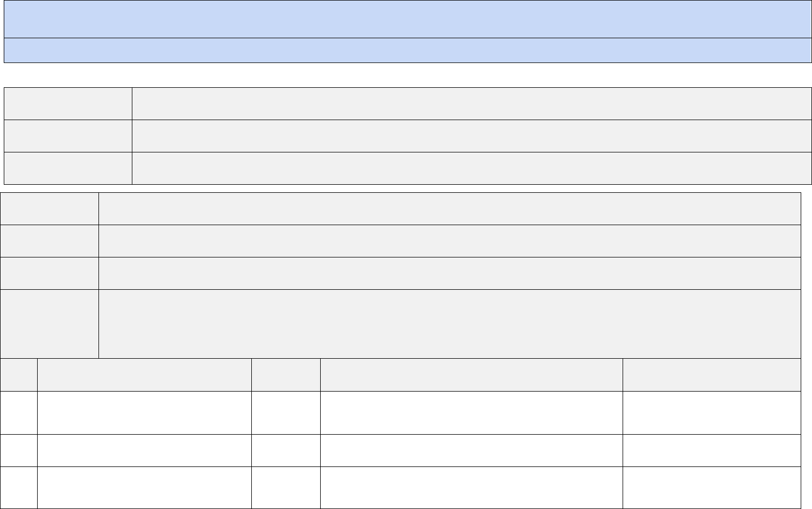Click first narrow label cell in upper table

point(68,103)
